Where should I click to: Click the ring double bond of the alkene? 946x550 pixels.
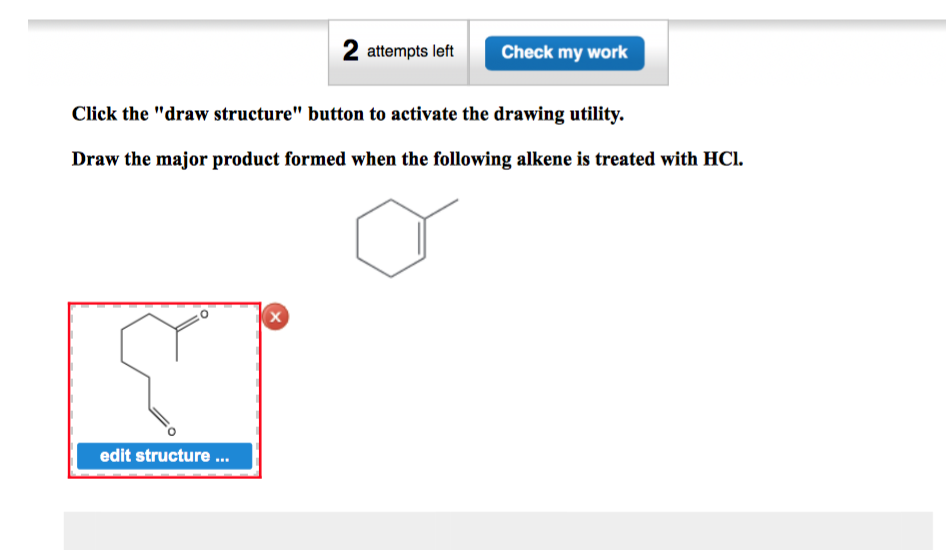click(422, 239)
